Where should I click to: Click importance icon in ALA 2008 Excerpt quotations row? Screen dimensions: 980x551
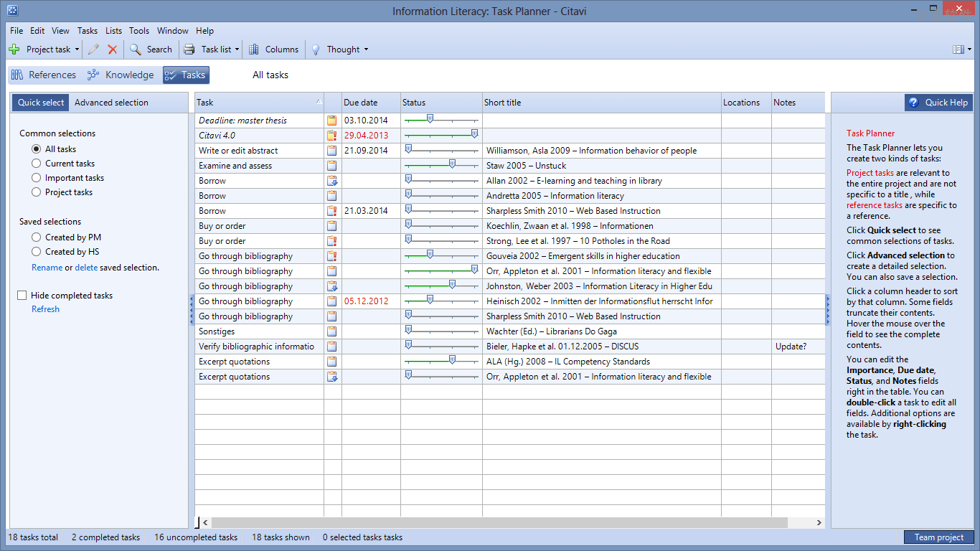tap(332, 362)
